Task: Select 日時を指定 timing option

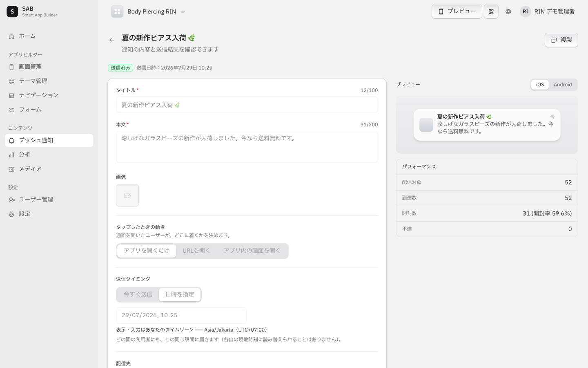Action: click(x=180, y=294)
